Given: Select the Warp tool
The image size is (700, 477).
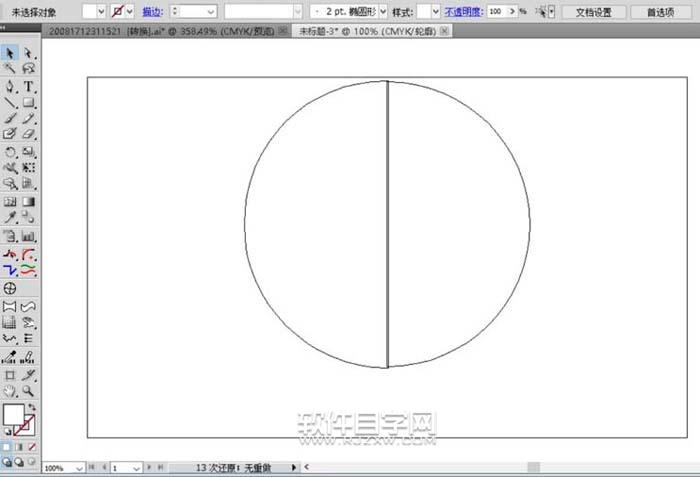Looking at the screenshot, I should [10, 167].
